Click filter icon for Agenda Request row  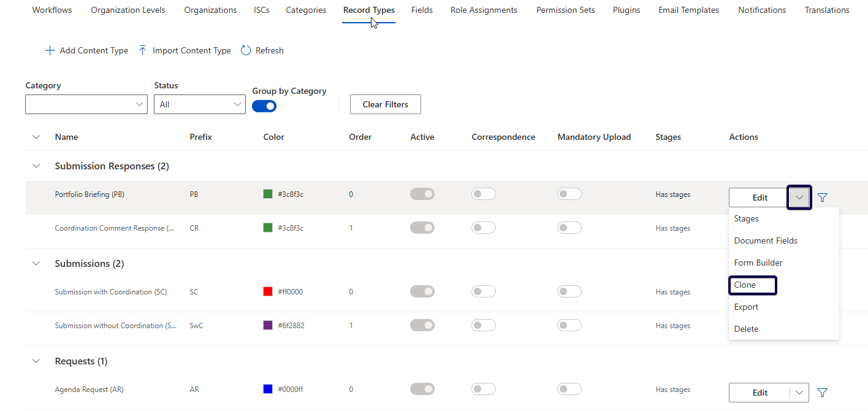point(823,393)
